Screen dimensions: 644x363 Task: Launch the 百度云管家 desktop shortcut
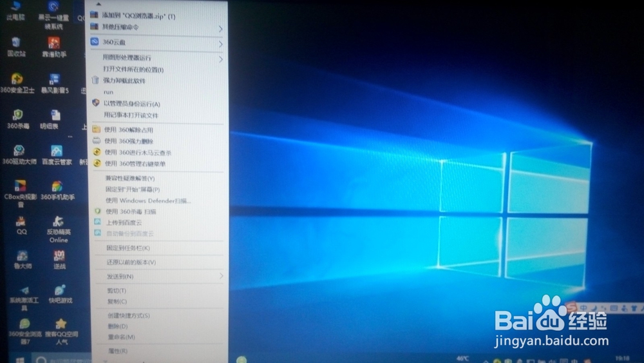click(x=57, y=155)
